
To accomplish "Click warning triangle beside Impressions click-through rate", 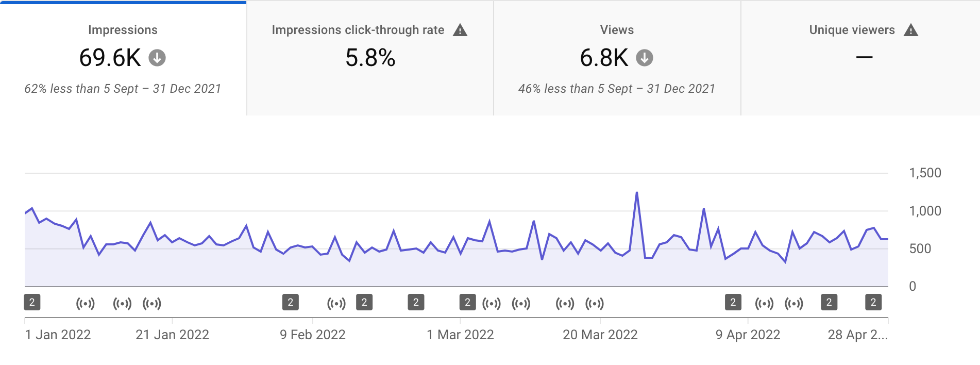I will click(460, 30).
